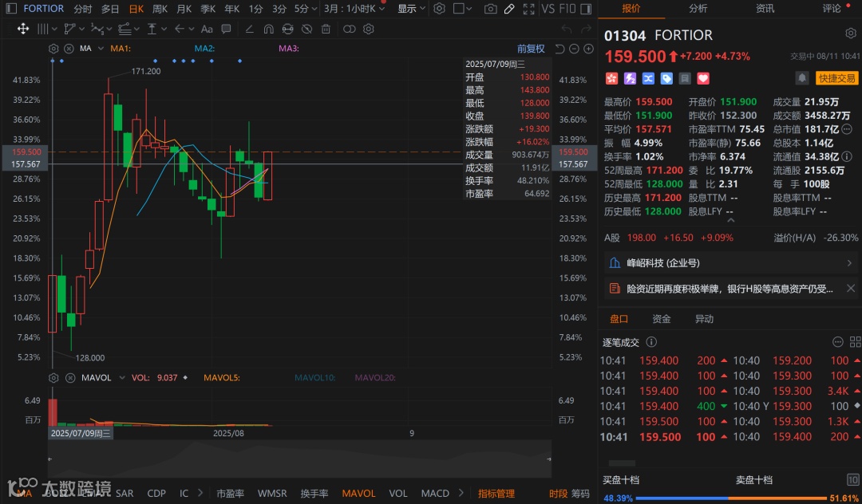Image resolution: width=862 pixels, height=504 pixels.
Task: Toggle the left sidebar panel icon
Action: click(10, 8)
